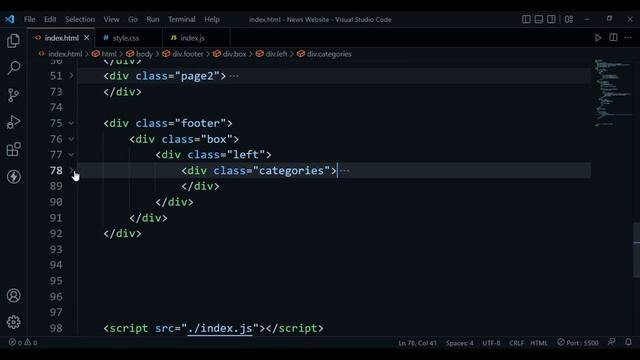The image size is (640, 360).
Task: Click the div.left breadcrumb
Action: coord(276,54)
